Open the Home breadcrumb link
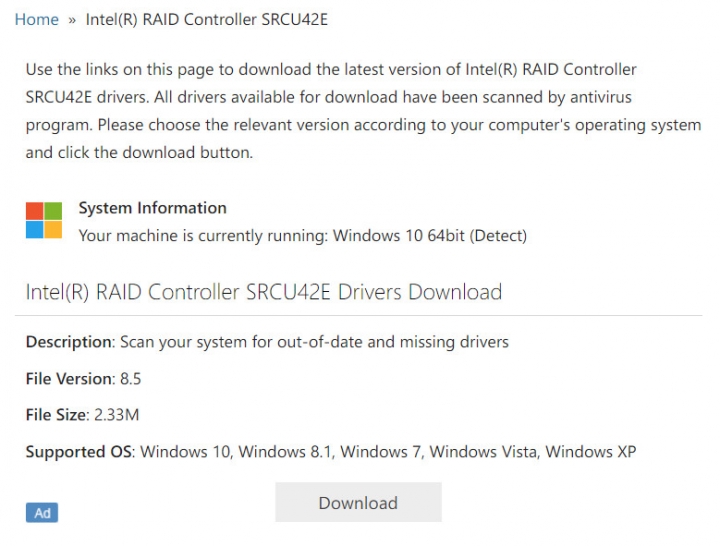The width and height of the screenshot is (720, 546). click(37, 20)
